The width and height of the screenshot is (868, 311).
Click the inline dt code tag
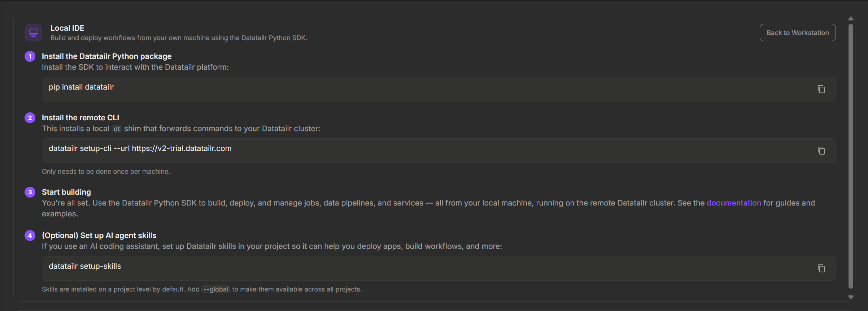point(117,129)
